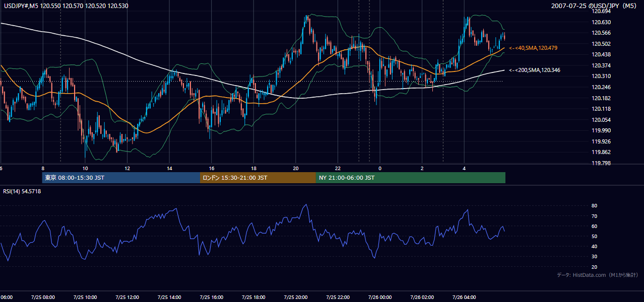Click price axis value 120.054
This screenshot has width=644, height=302.
(601, 120)
